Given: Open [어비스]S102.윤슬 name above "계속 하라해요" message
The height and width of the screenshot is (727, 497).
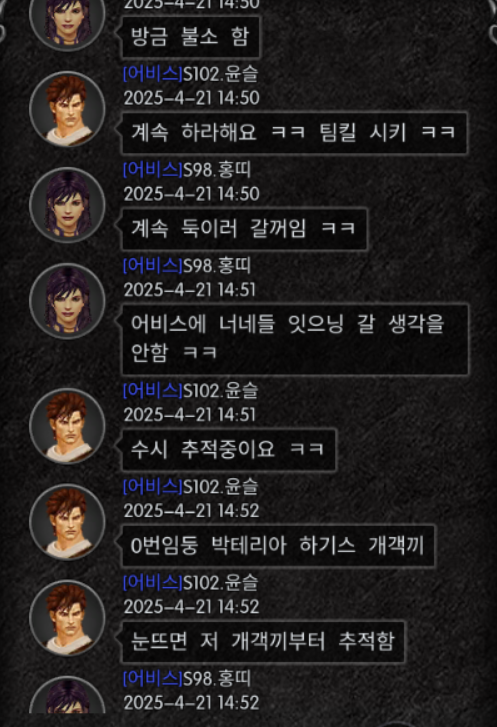Looking at the screenshot, I should click(191, 74).
